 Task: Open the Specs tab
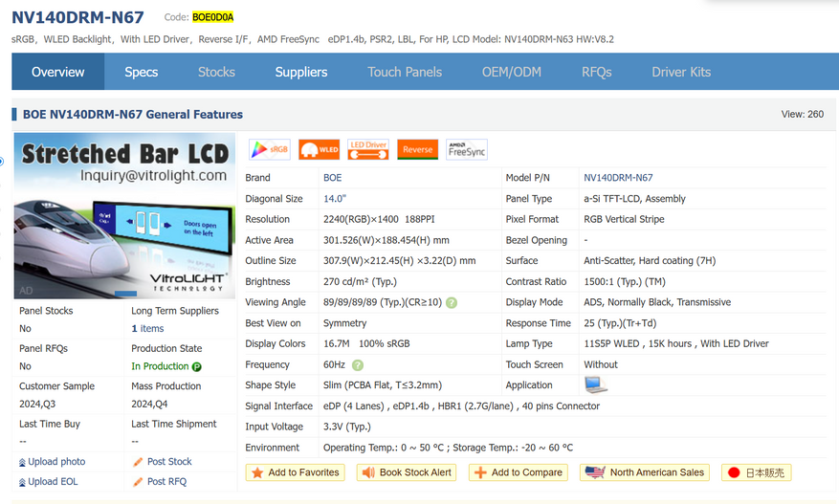pyautogui.click(x=142, y=72)
